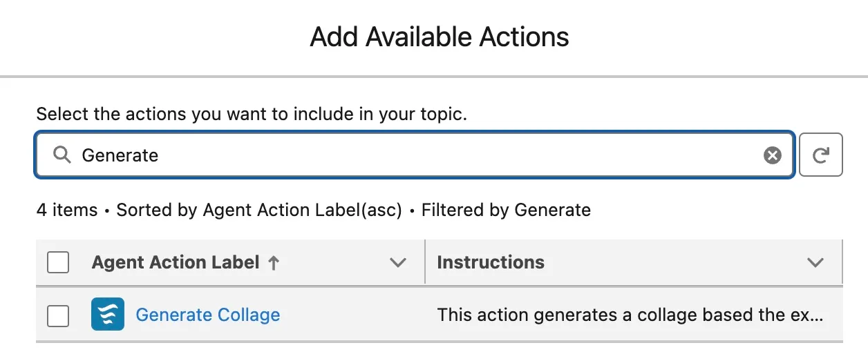
Task: Click the "Add Available Actions" dialog title
Action: (440, 37)
